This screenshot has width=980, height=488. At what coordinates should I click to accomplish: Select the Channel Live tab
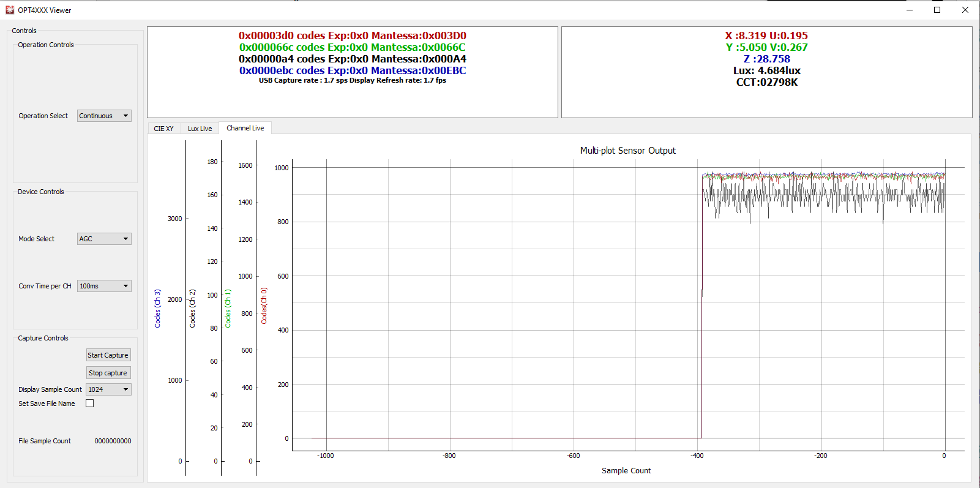click(x=245, y=128)
